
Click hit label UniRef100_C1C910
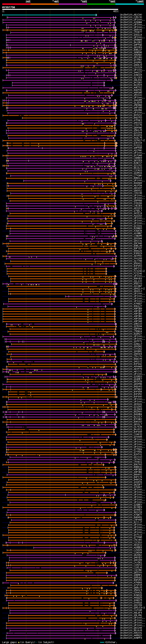(131, 543)
